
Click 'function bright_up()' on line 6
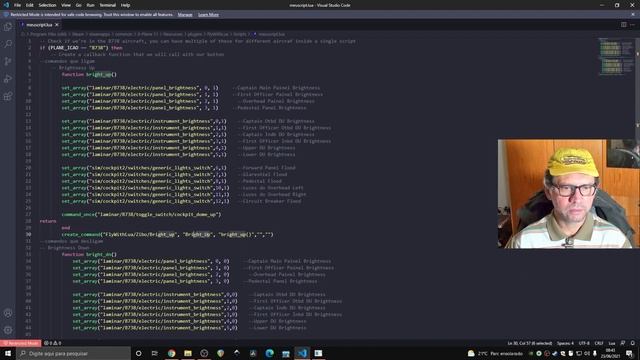tap(89, 74)
